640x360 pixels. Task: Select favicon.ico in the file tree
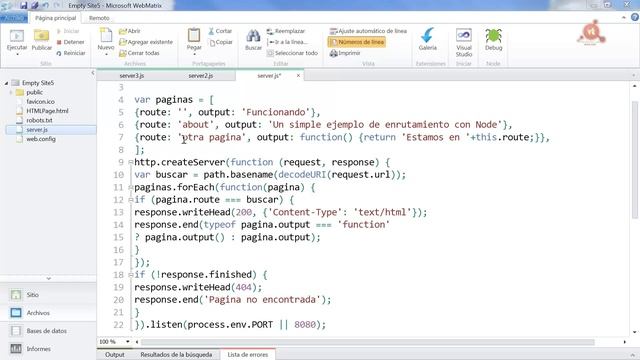(x=40, y=102)
